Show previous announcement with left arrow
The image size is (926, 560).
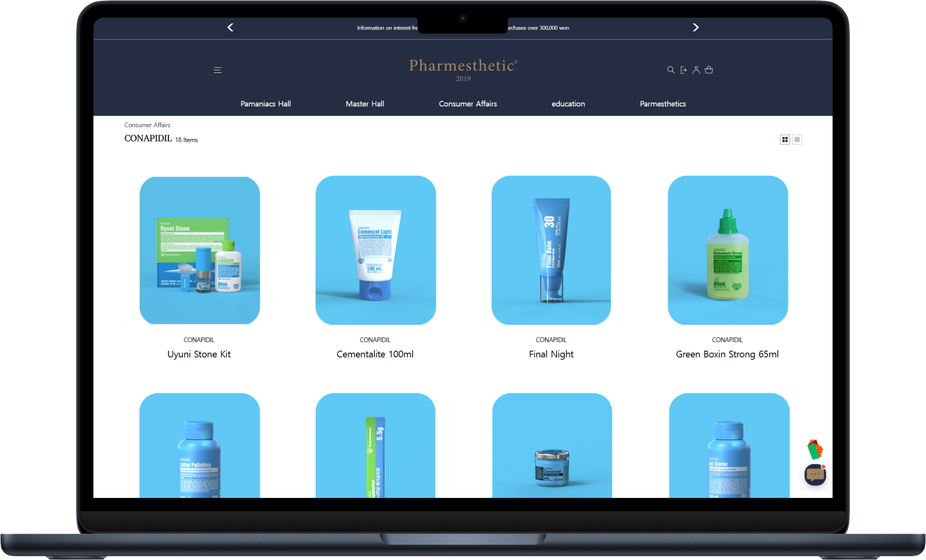pyautogui.click(x=230, y=27)
